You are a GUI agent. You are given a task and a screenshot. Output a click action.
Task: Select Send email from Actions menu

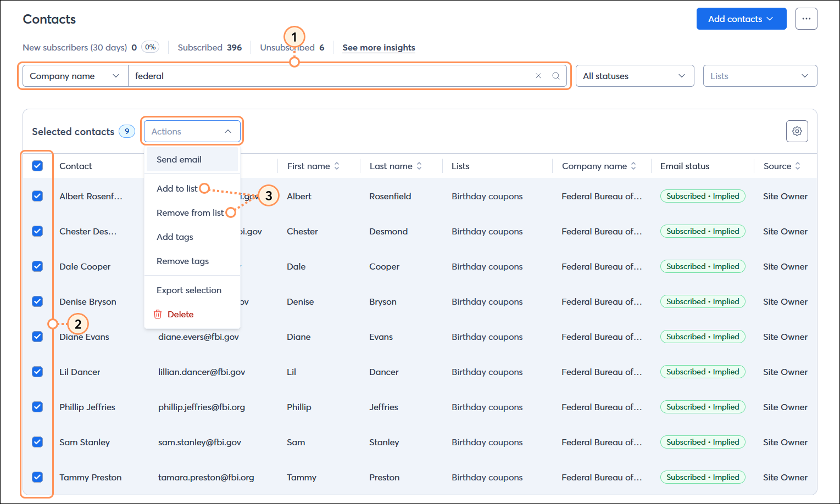192,159
